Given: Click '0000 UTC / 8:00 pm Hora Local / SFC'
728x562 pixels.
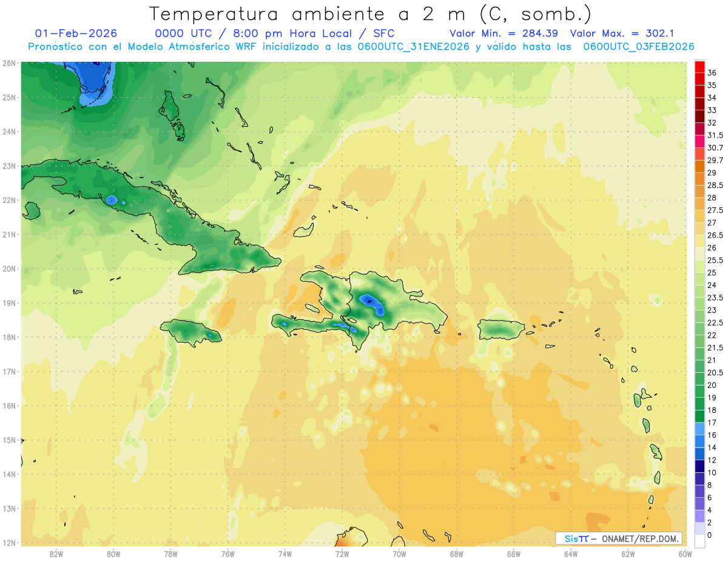Looking at the screenshot, I should (x=275, y=33).
